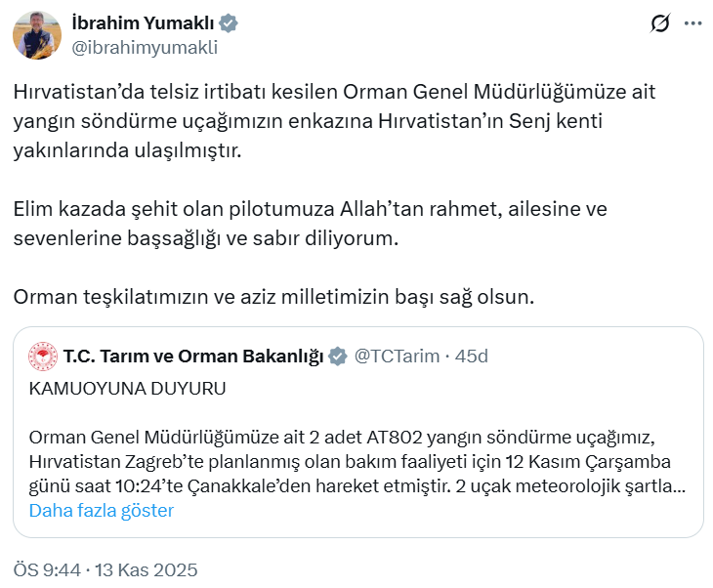Open İbrahim Yumaklı's profile photo
The width and height of the screenshot is (713, 588).
tap(37, 35)
